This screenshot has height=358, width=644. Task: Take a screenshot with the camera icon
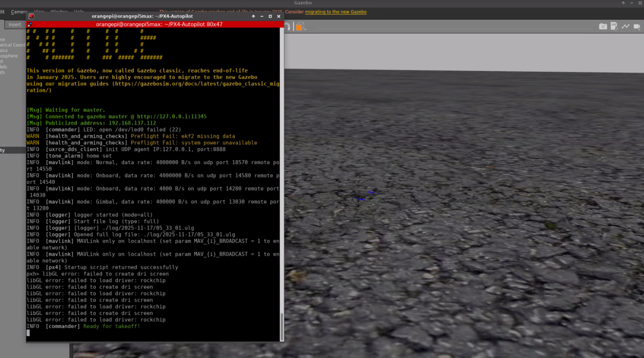pos(603,27)
